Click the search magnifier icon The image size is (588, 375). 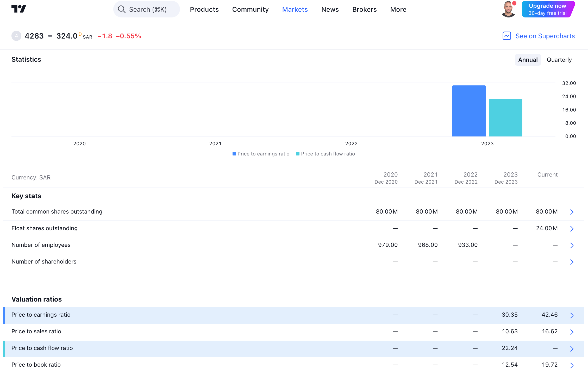(122, 9)
